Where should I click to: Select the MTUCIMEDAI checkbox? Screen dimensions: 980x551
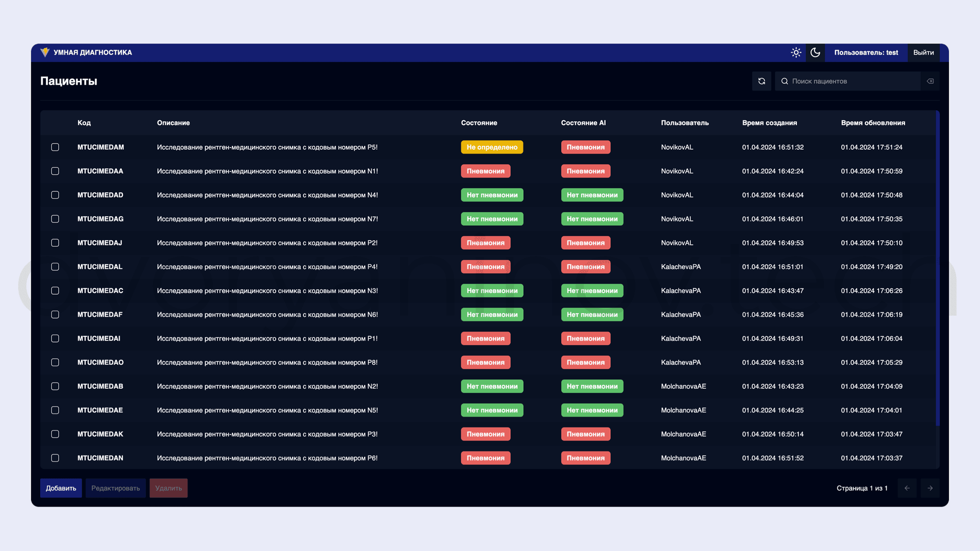(x=55, y=339)
